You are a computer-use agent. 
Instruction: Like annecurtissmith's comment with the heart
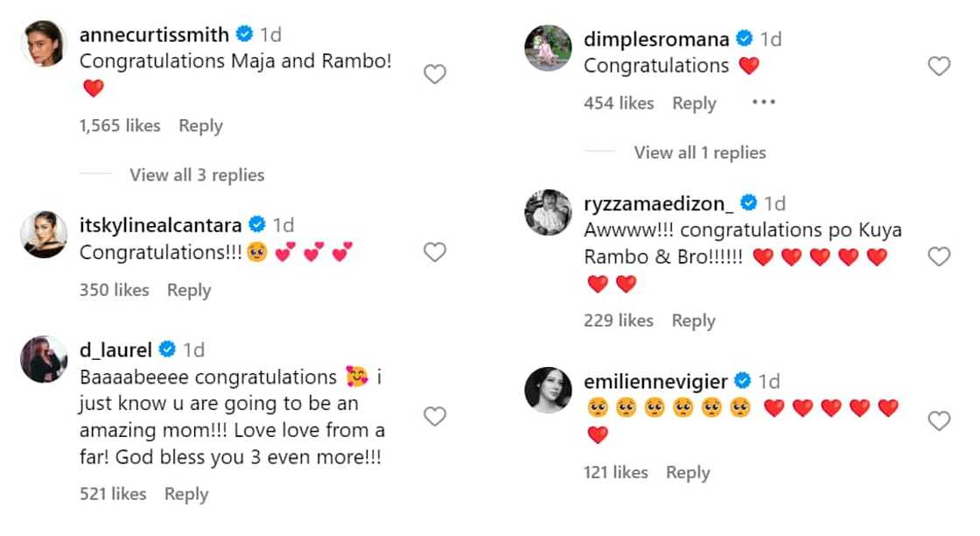click(x=435, y=74)
